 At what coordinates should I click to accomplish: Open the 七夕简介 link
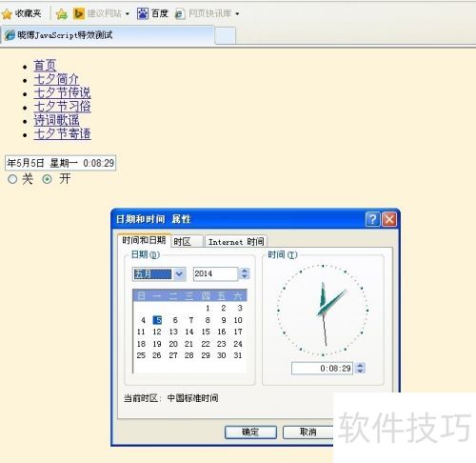pos(56,79)
